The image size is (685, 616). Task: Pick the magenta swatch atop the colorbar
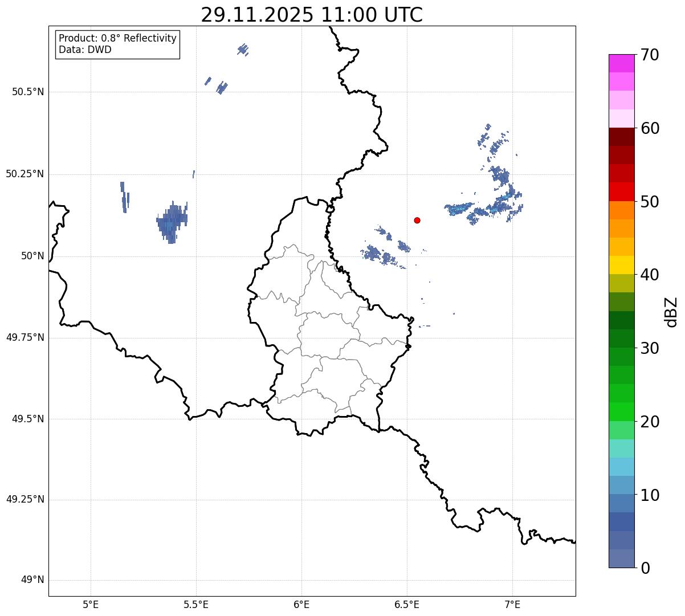click(621, 63)
